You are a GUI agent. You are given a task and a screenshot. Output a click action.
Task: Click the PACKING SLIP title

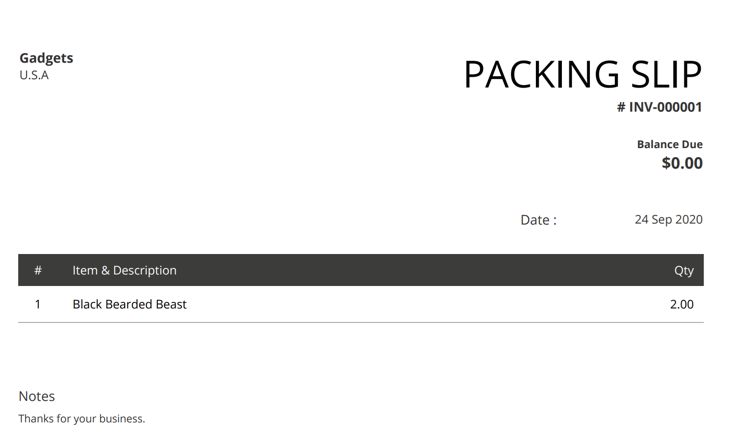[x=582, y=75]
